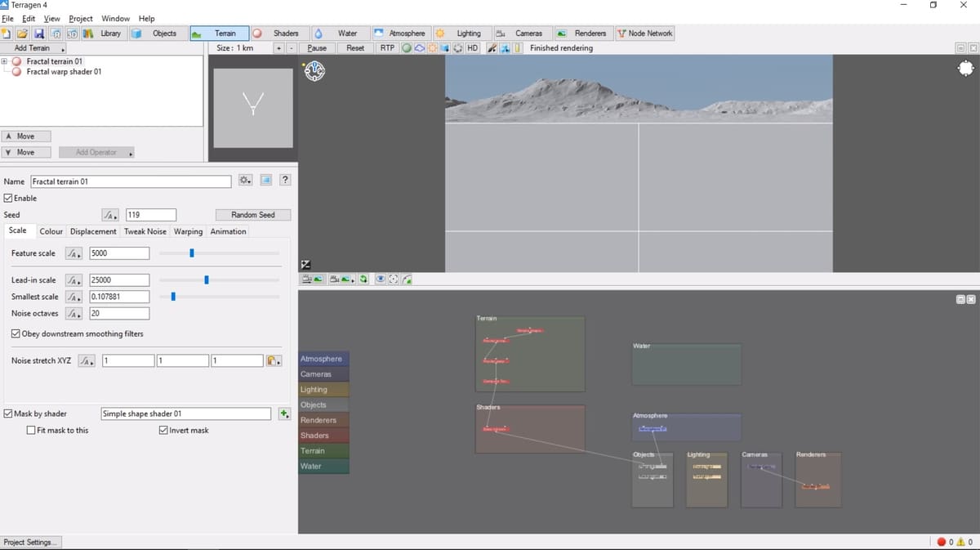The width and height of the screenshot is (980, 550).
Task: Toggle atmosphere cloud preview icon
Action: (x=419, y=48)
